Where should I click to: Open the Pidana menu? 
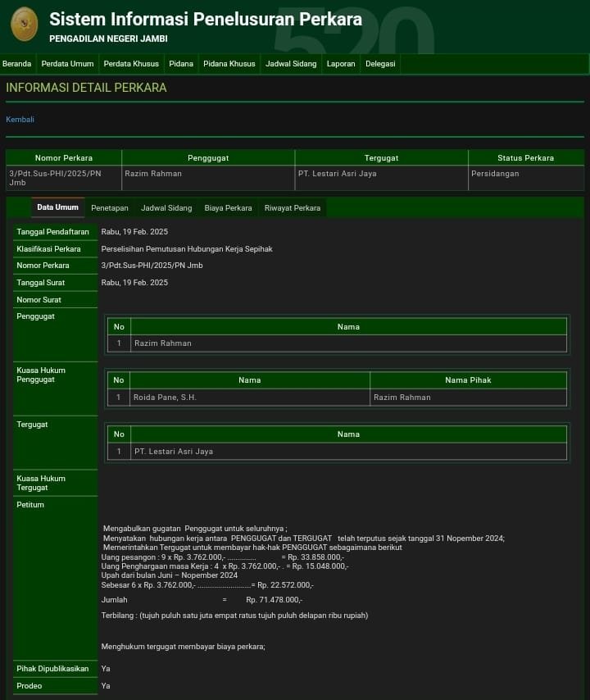(181, 64)
